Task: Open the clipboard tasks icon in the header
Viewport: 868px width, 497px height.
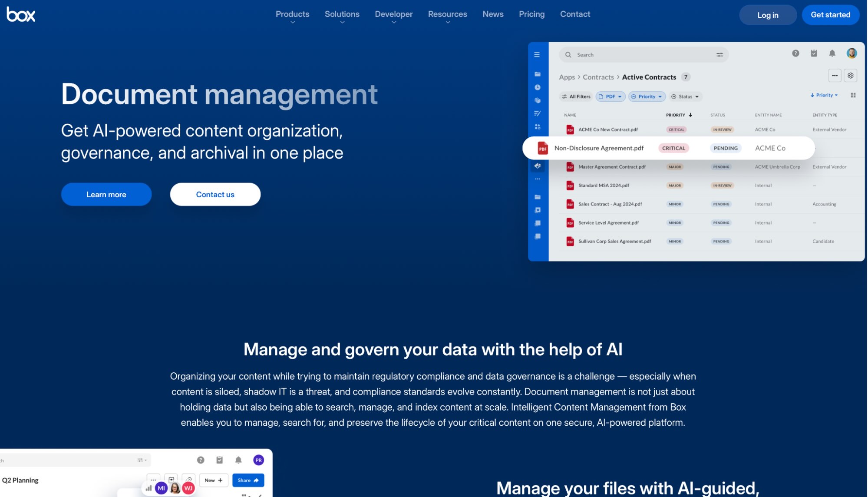Action: pyautogui.click(x=814, y=53)
